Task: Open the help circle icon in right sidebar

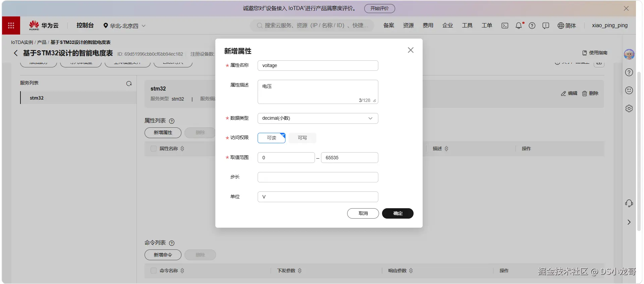Action: 629,72
